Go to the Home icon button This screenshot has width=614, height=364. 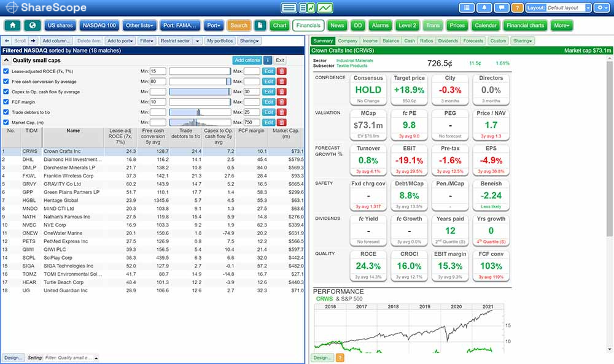coord(12,26)
